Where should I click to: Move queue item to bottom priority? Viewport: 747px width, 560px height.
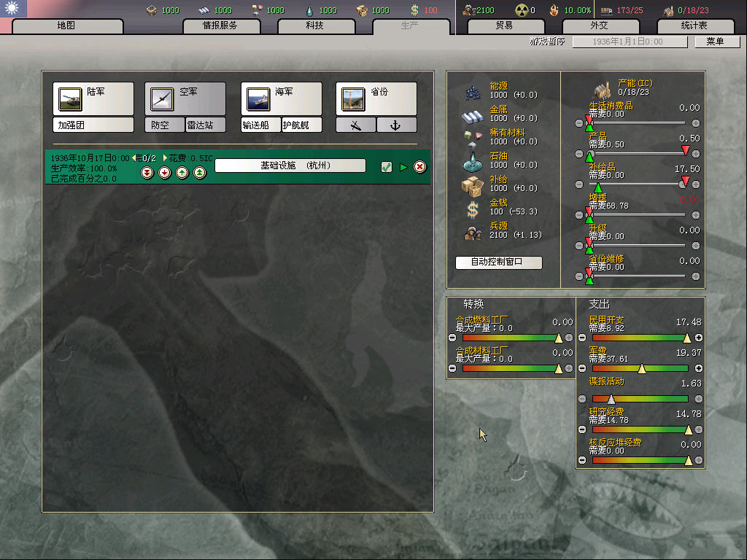(x=147, y=173)
